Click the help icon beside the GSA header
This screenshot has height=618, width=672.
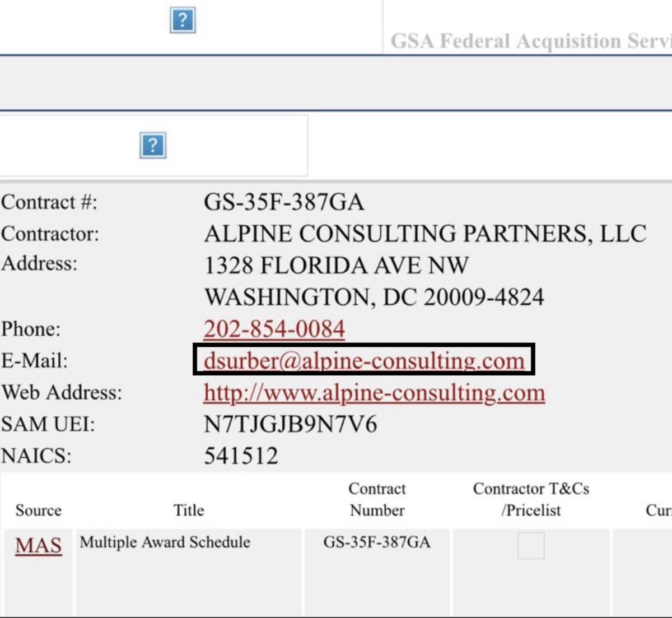coord(183,21)
